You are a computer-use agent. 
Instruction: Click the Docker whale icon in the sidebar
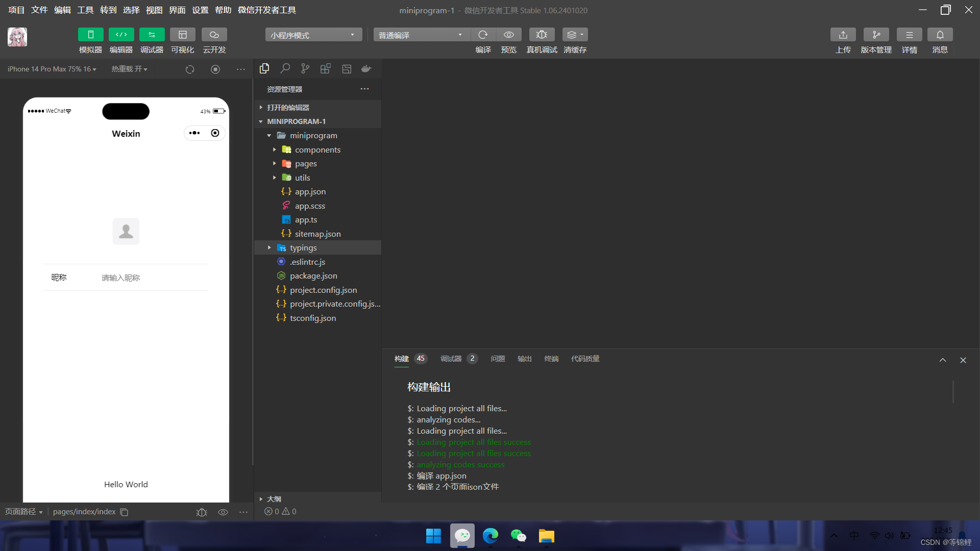[x=366, y=68]
